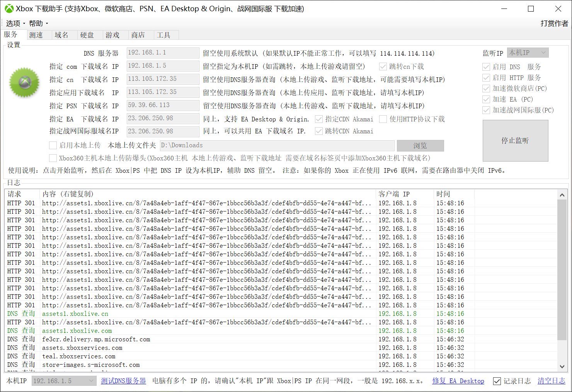The width and height of the screenshot is (572, 392).
Task: Select the DNS 查询 assets1.xboxlive.com log row
Action: point(281,331)
